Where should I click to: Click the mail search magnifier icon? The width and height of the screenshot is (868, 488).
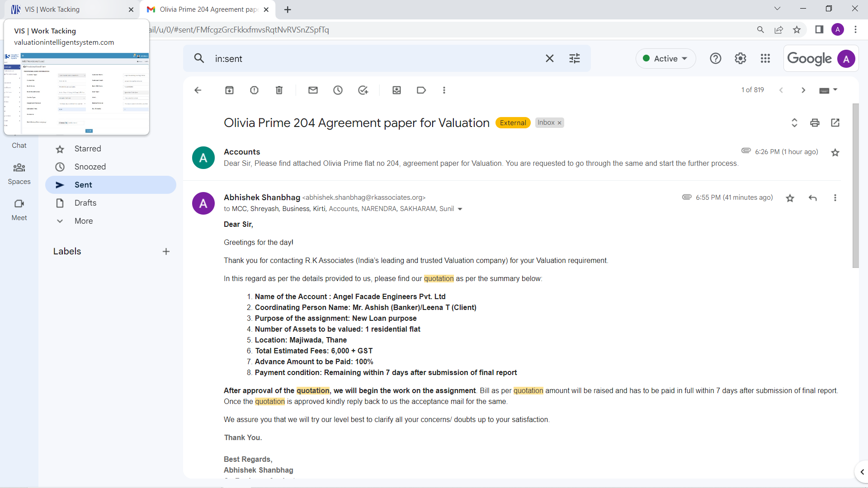(x=199, y=58)
